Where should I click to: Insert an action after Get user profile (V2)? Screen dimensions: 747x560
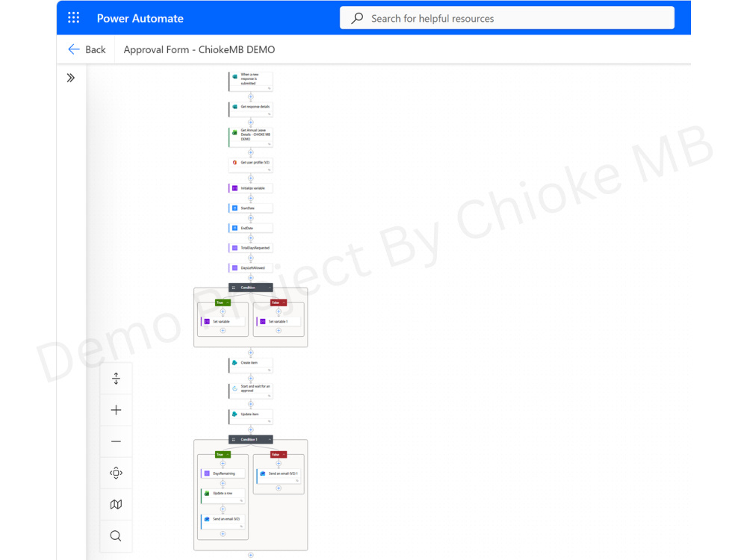pos(250,178)
